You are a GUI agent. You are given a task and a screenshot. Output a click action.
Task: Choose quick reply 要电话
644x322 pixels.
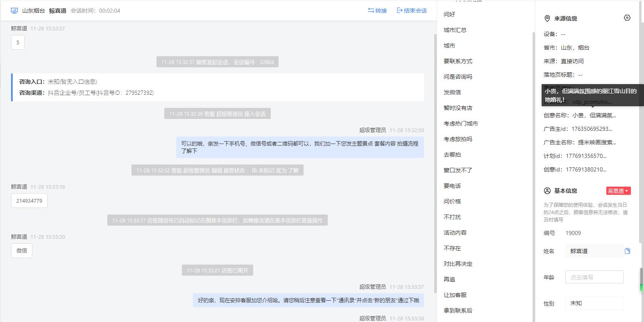click(x=452, y=186)
